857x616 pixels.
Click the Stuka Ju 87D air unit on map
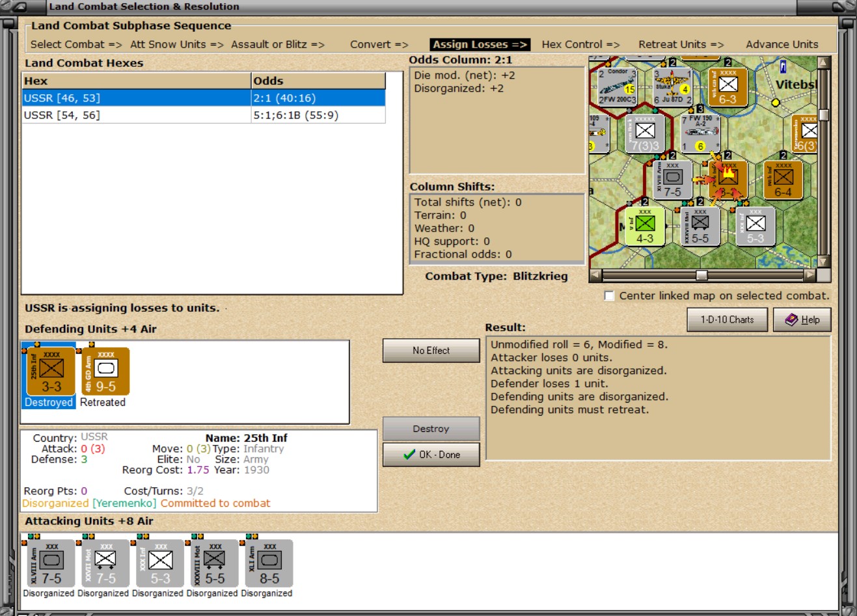(x=672, y=86)
